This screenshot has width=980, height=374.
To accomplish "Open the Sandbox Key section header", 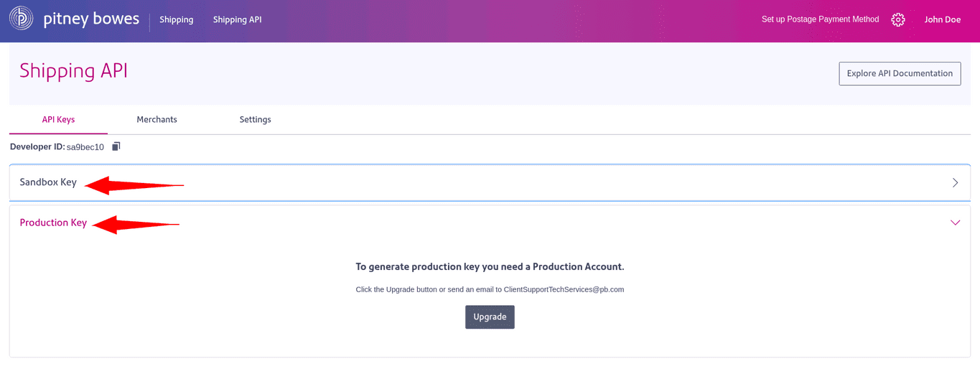I will pos(48,182).
